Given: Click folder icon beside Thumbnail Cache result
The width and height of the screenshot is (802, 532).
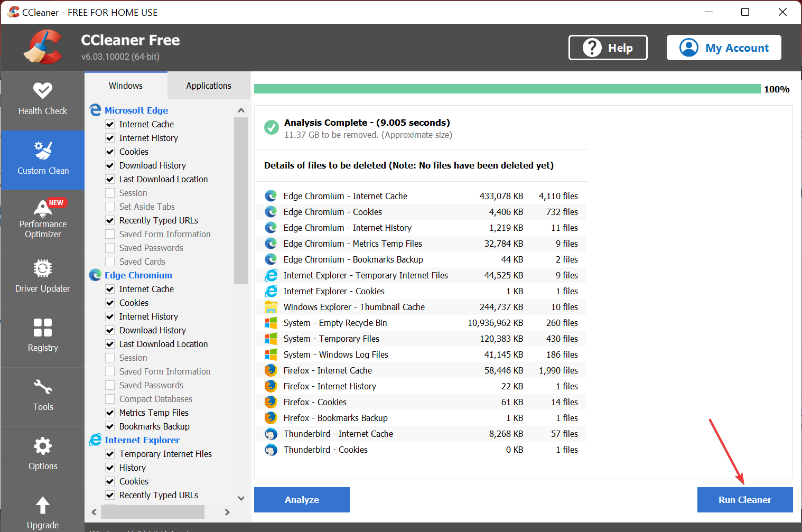Looking at the screenshot, I should click(271, 307).
